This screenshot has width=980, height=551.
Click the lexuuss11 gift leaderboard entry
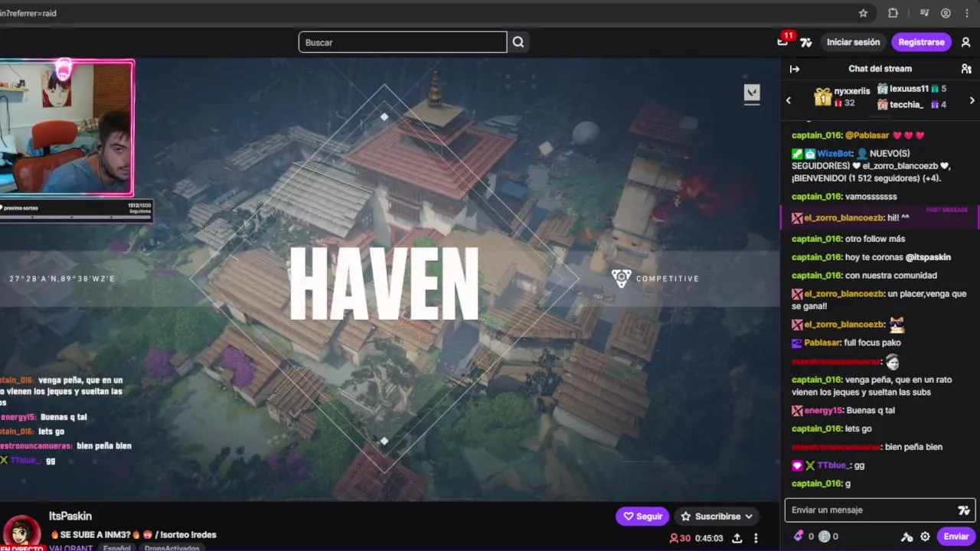click(x=912, y=89)
